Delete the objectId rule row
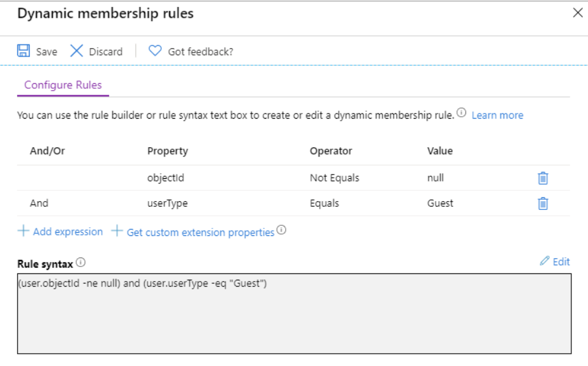 (x=543, y=178)
